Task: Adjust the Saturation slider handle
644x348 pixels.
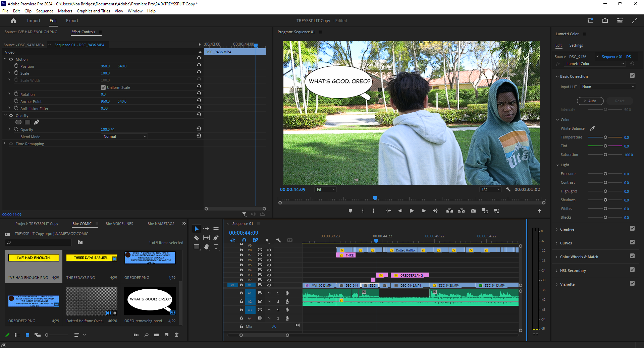Action: 605,155
